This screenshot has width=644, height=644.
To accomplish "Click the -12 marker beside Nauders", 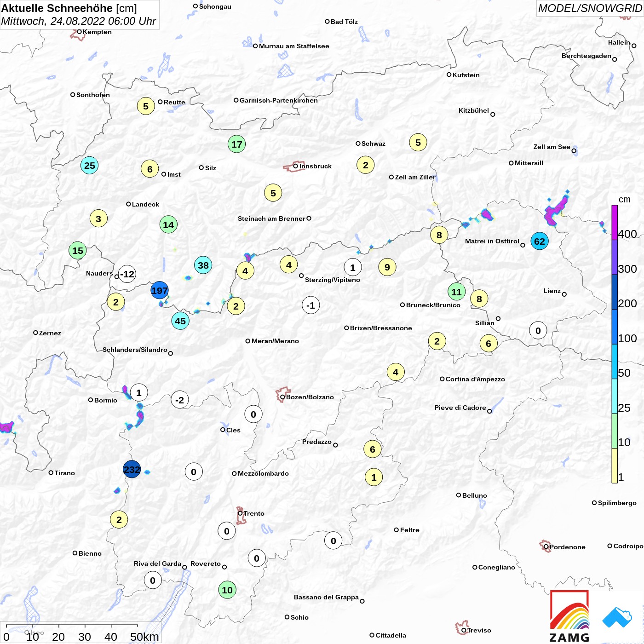I will pyautogui.click(x=127, y=274).
